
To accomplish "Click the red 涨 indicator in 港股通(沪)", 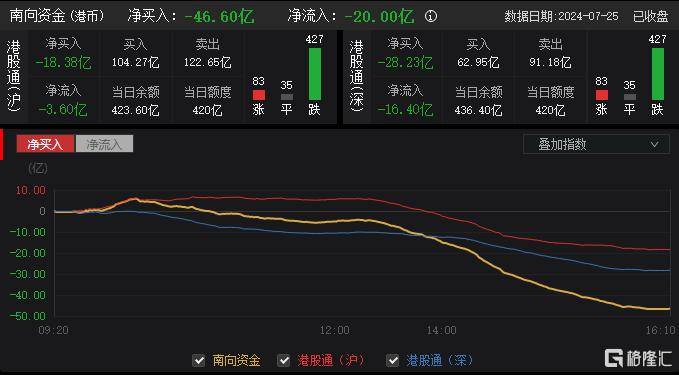I will [259, 95].
